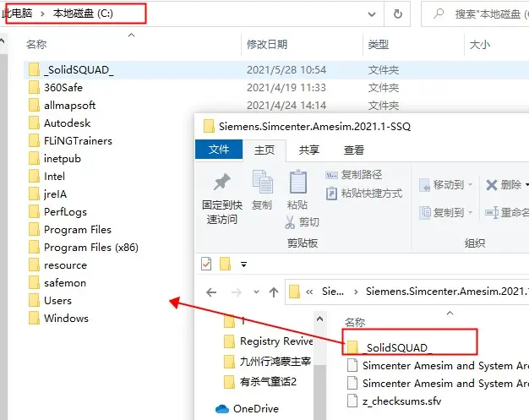Open the File (文件) ribbon tab
The width and height of the screenshot is (529, 420).
pyautogui.click(x=219, y=150)
